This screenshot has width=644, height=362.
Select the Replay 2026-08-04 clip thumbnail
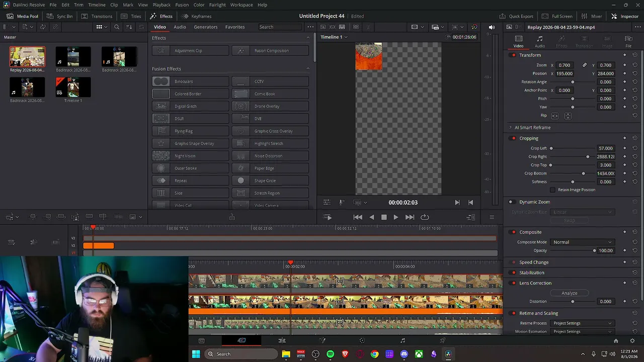pos(27,57)
